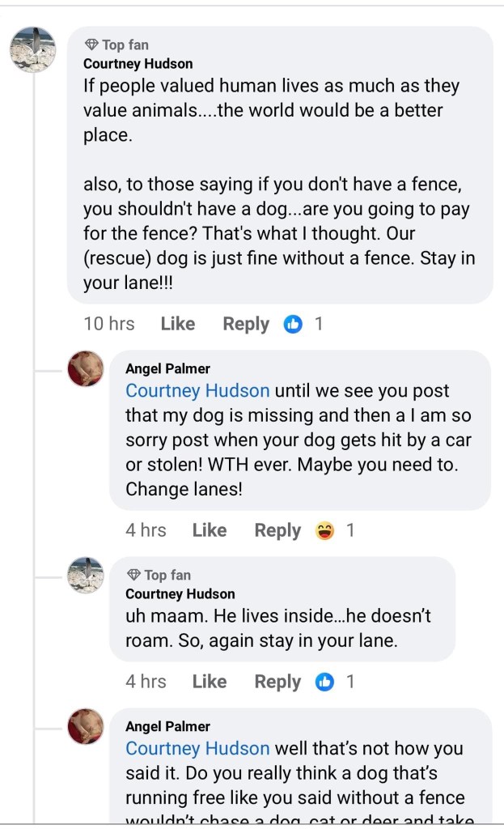The height and width of the screenshot is (829, 504).
Task: Reply to Angel Palmer's "Change lanes" comment
Action: tap(277, 531)
